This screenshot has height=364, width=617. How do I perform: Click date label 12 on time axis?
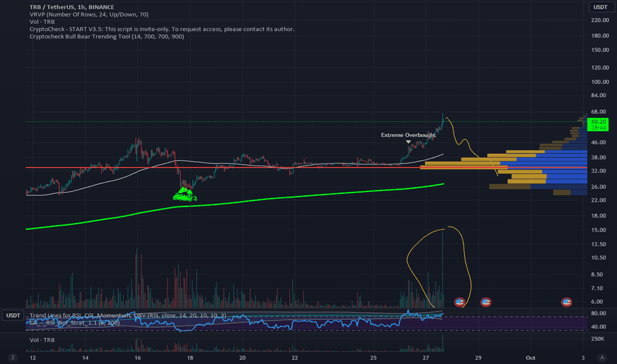click(32, 357)
